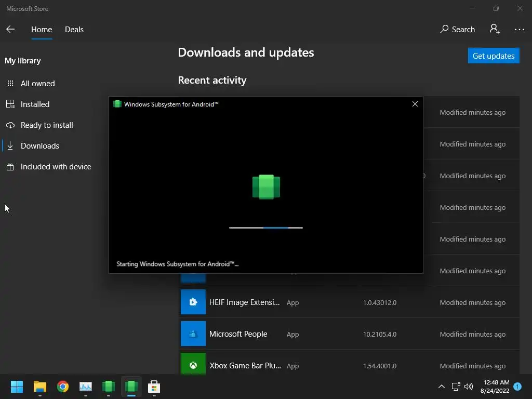The width and height of the screenshot is (532, 399).
Task: Click the All owned grid icon
Action: pos(10,83)
